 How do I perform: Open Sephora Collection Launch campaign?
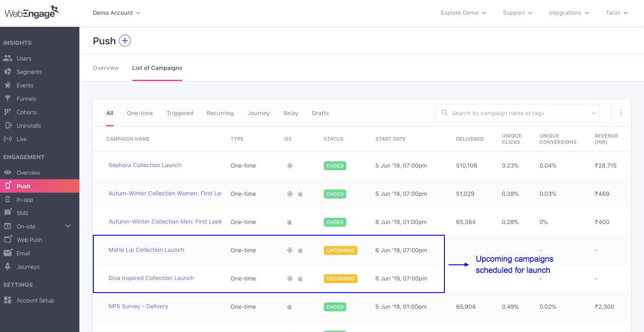click(145, 165)
